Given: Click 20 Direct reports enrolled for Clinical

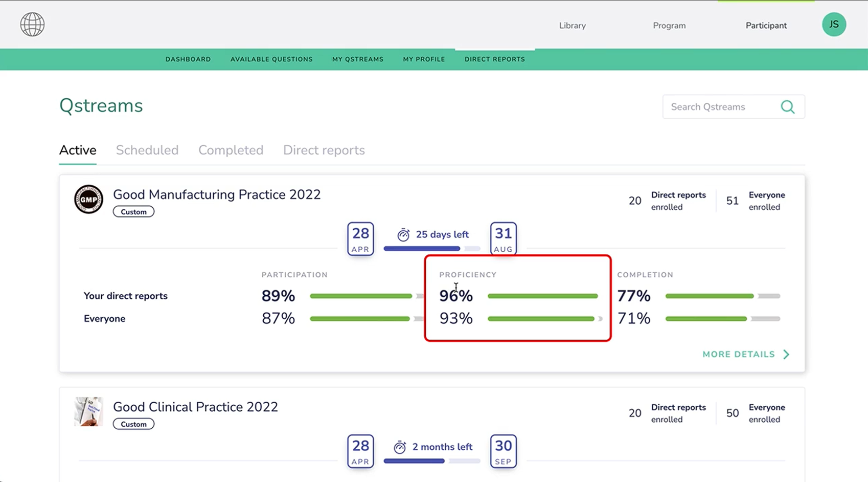Looking at the screenshot, I should (667, 413).
